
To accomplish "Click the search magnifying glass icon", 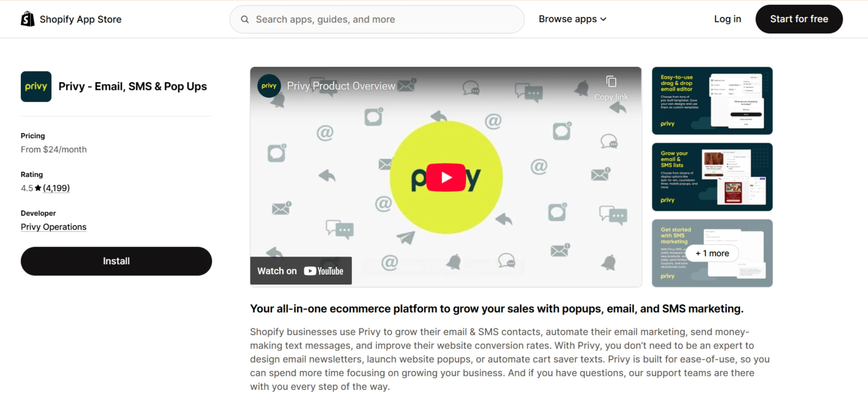I will [245, 19].
